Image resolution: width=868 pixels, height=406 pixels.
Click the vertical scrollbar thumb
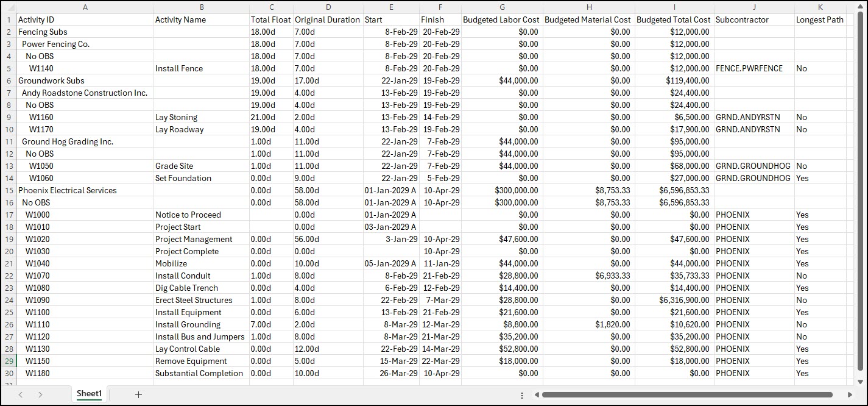pyautogui.click(x=860, y=191)
